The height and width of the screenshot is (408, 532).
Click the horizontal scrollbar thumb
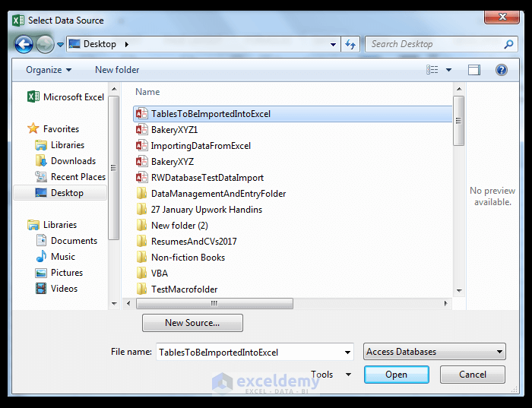214,303
